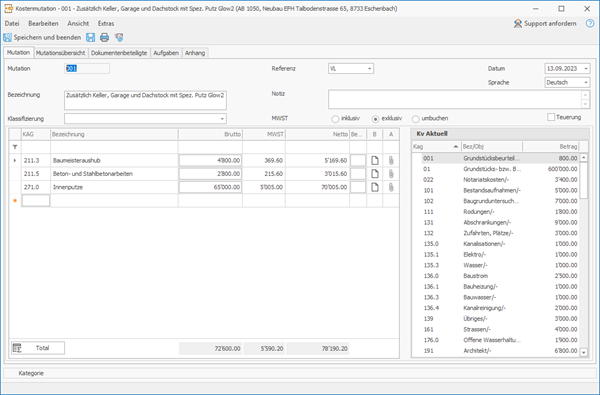The height and width of the screenshot is (395, 600).
Task: Click attachment paperclip for Innenputze row
Action: tap(391, 187)
